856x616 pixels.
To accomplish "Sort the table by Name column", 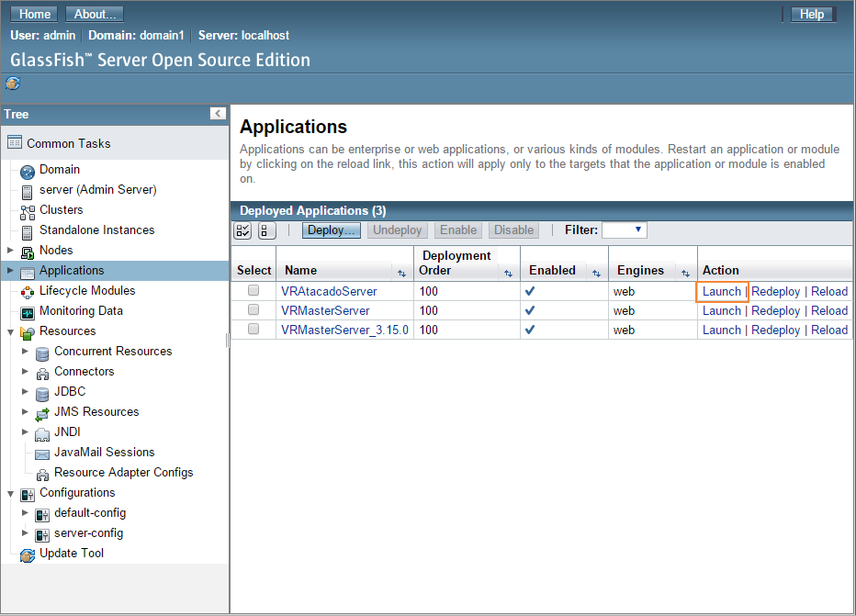I will pyautogui.click(x=401, y=274).
